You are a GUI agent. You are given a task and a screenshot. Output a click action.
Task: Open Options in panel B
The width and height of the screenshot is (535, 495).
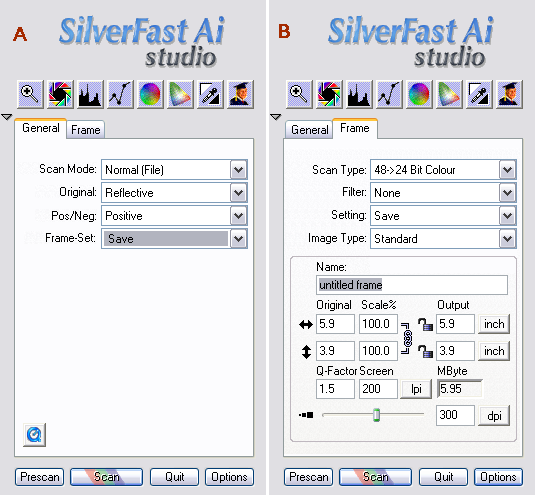pyautogui.click(x=498, y=477)
